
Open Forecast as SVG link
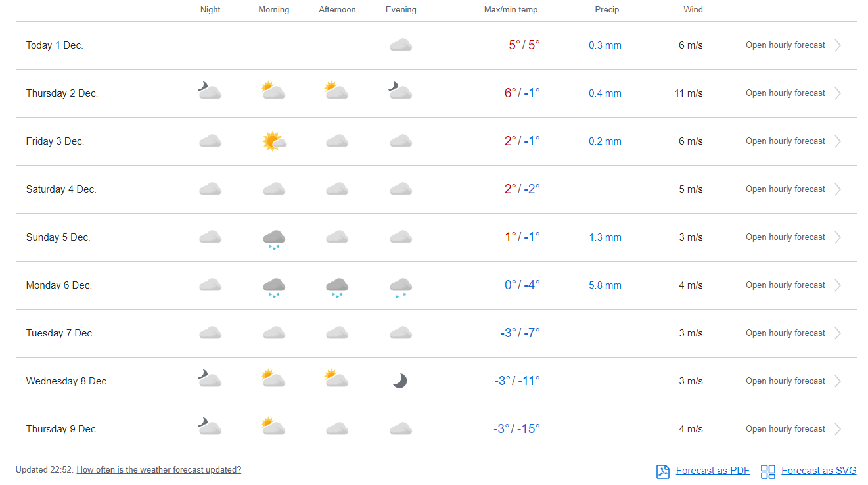pyautogui.click(x=819, y=471)
